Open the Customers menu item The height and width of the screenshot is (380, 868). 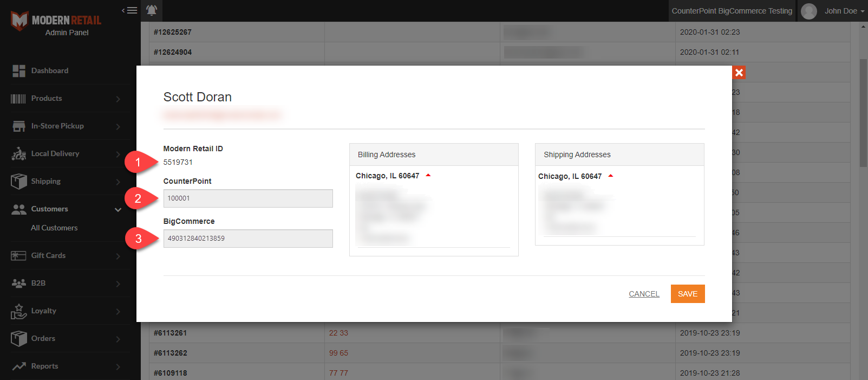[x=50, y=209]
